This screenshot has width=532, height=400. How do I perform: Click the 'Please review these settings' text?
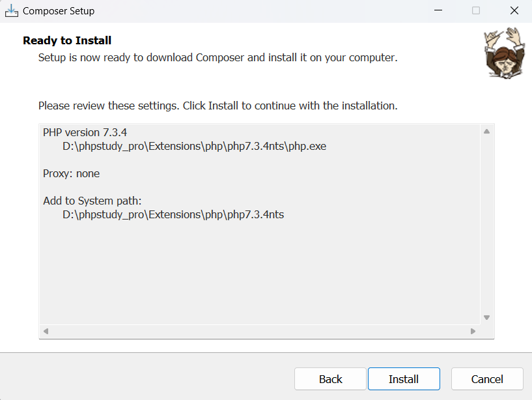pyautogui.click(x=218, y=106)
